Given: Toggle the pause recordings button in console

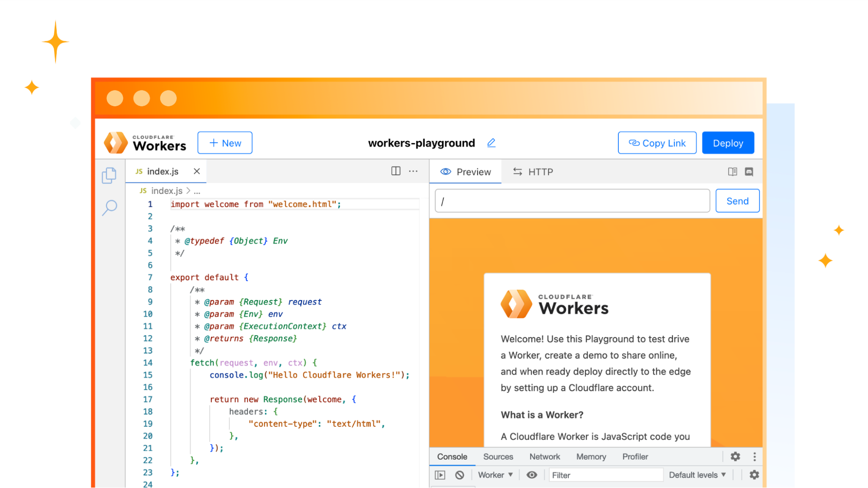Looking at the screenshot, I should 441,475.
